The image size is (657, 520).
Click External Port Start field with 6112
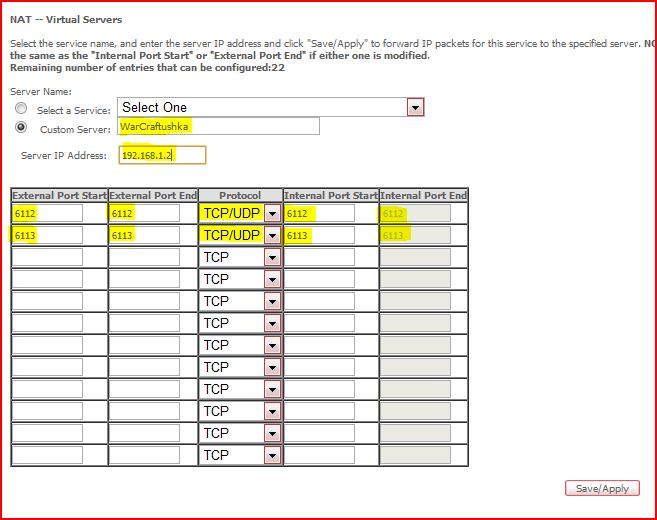point(47,213)
